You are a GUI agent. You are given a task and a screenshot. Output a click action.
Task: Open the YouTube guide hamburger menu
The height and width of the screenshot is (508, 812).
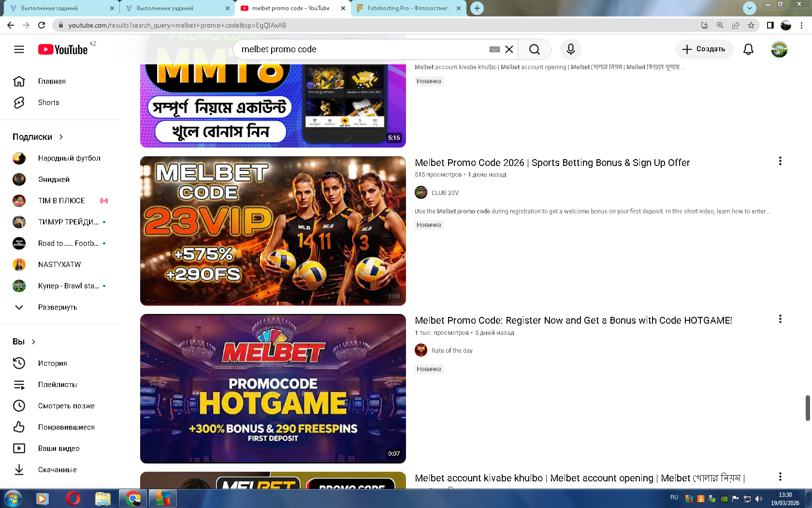(19, 49)
